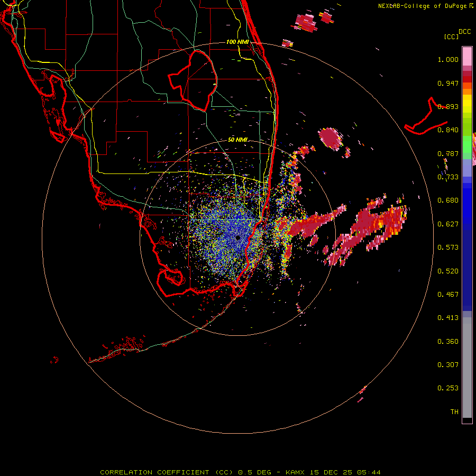
Task: Click the 0.253 scale value
Action: coord(448,388)
